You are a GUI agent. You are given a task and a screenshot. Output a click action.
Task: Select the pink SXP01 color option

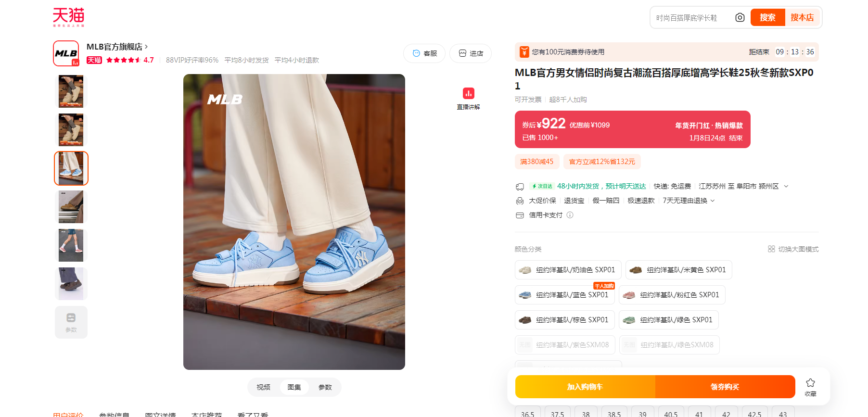tap(672, 295)
